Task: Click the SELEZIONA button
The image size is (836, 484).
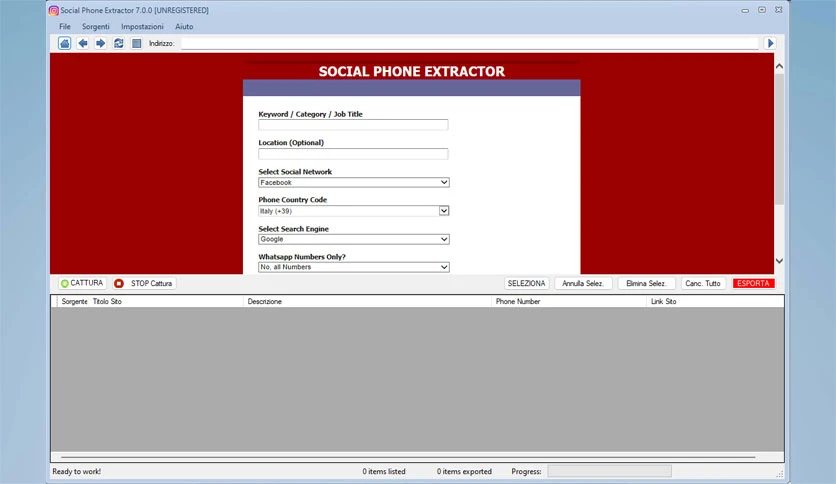Action: 526,283
